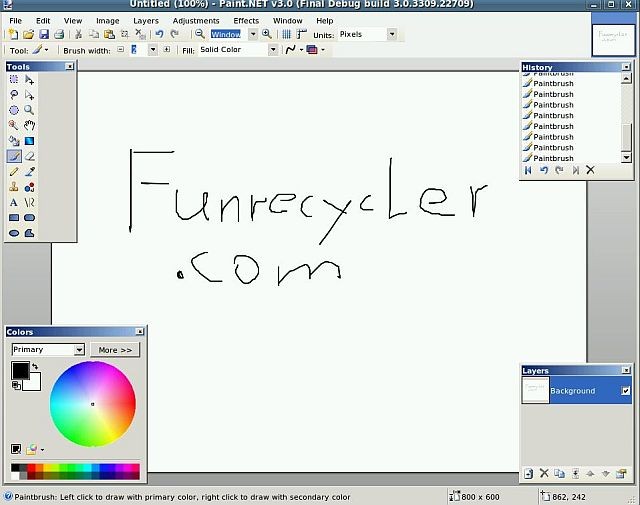Select the Magic Wand tool

click(14, 125)
